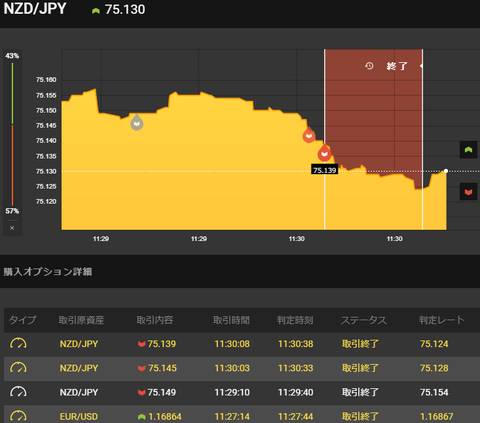Click the red down-arrow Low button

[468, 192]
